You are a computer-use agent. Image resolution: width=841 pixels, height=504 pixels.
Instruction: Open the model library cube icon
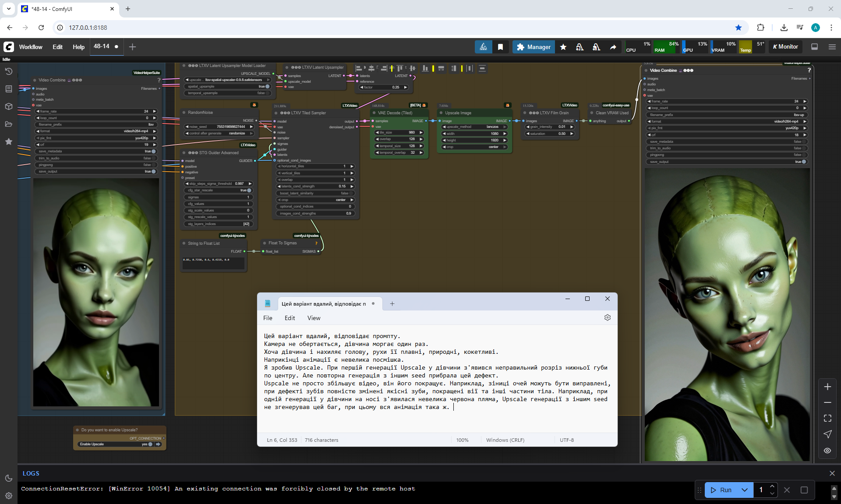[x=8, y=106]
